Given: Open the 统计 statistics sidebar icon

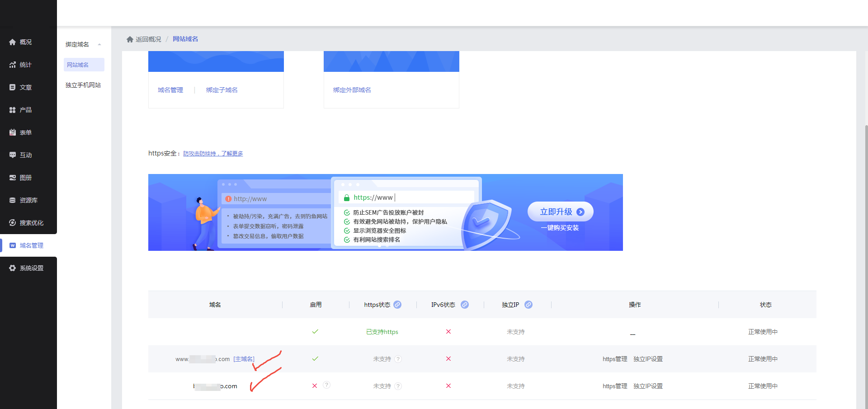Looking at the screenshot, I should (x=13, y=65).
